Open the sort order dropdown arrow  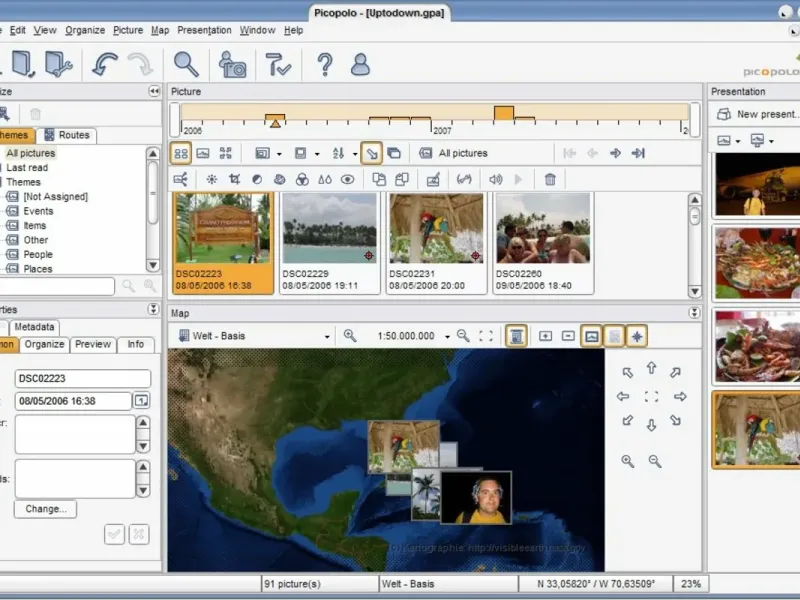pyautogui.click(x=354, y=154)
